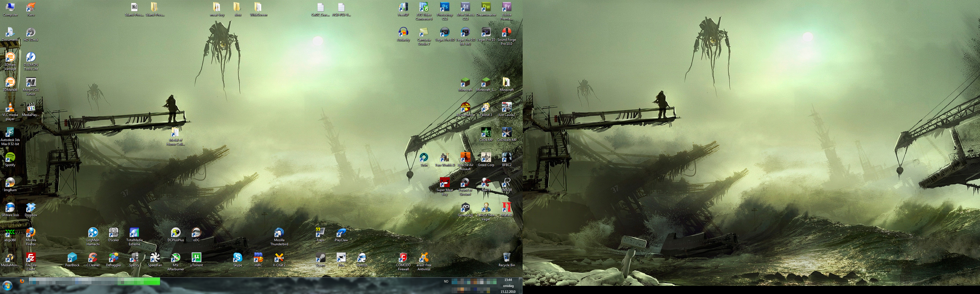Open MSI Afterburner shortcut
980x294 pixels.
click(x=175, y=262)
